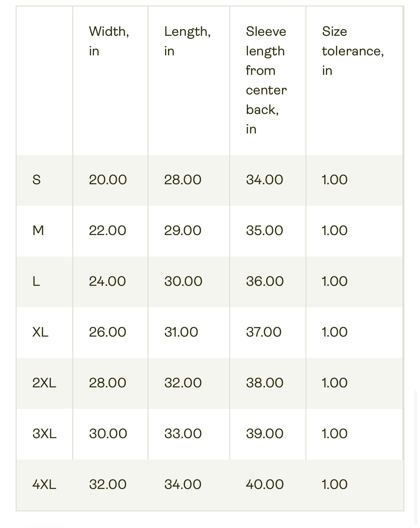Click the 36.00 sleeve length for size L
This screenshot has height=528, width=420.
click(265, 281)
